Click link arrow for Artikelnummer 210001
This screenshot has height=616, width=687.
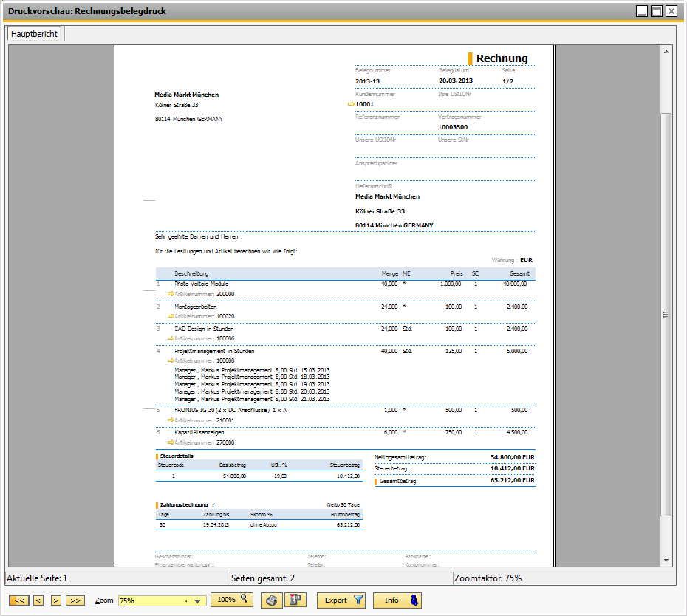click(x=171, y=420)
